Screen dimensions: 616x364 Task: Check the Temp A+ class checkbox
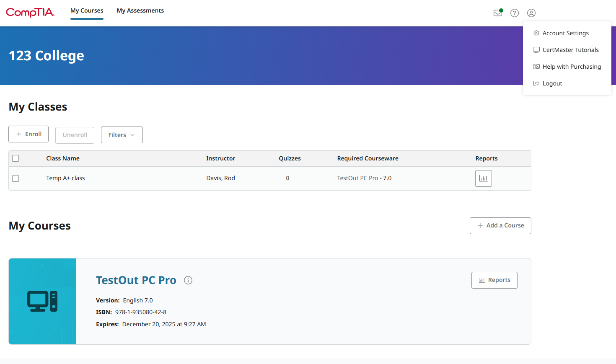pyautogui.click(x=16, y=178)
